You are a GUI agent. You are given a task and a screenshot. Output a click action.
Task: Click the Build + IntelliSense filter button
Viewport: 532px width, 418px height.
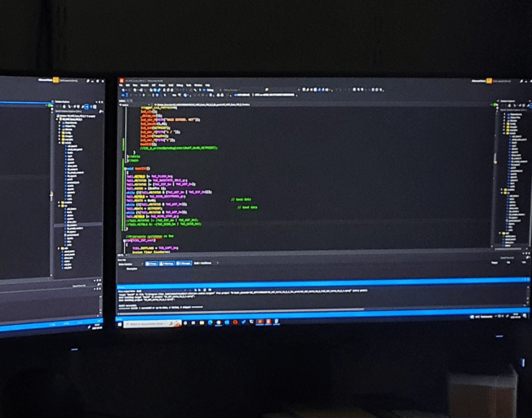(x=204, y=264)
